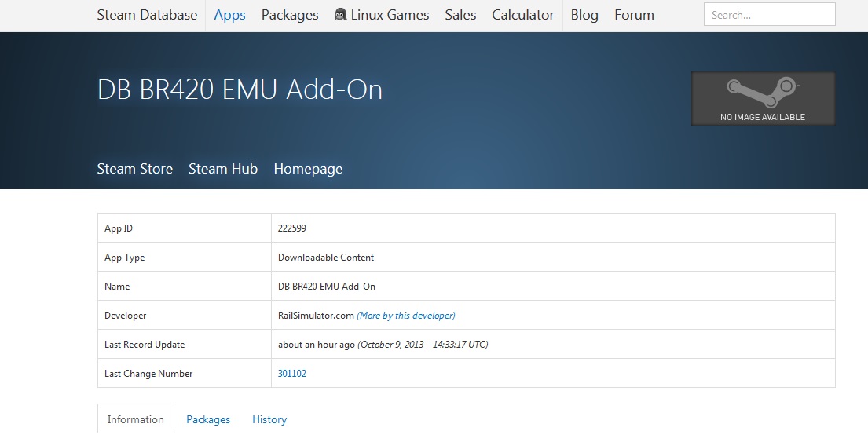Open the Apps navigation item
Screen dimensions: 868x446
point(229,15)
